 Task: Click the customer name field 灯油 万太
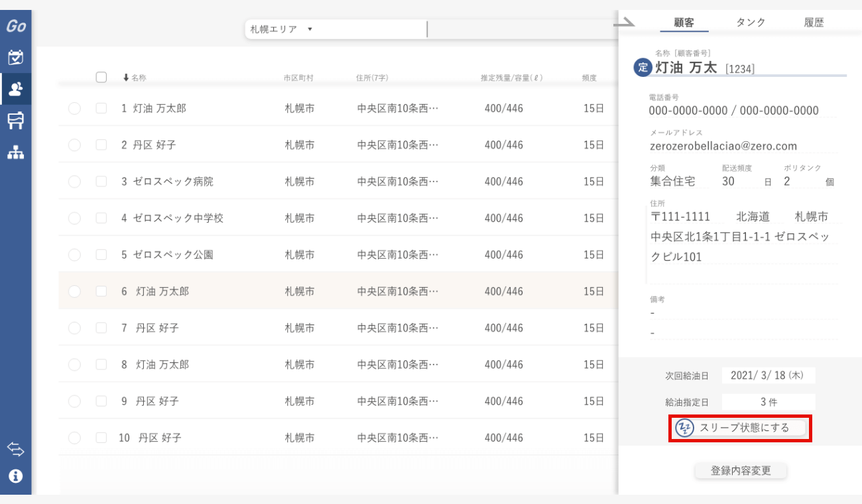[x=686, y=67]
